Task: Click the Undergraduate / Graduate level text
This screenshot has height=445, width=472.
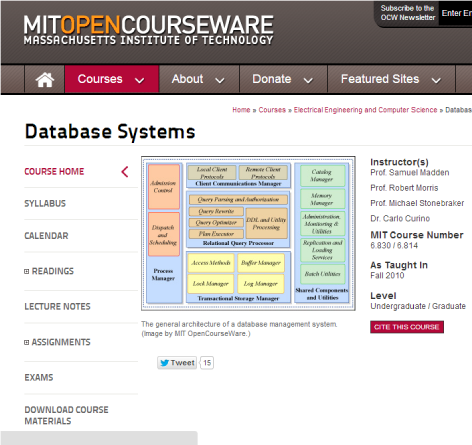Action: pos(418,306)
